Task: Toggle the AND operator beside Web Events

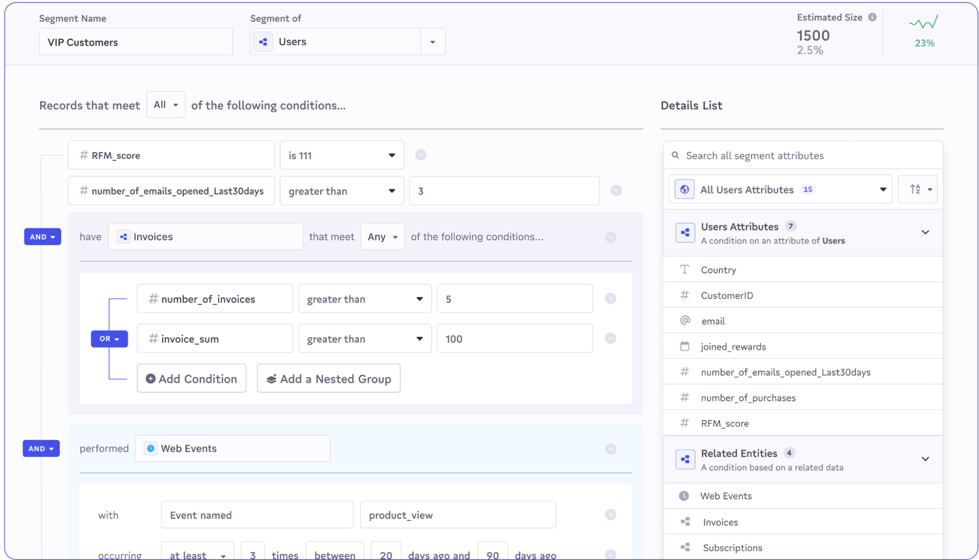Action: coord(41,449)
